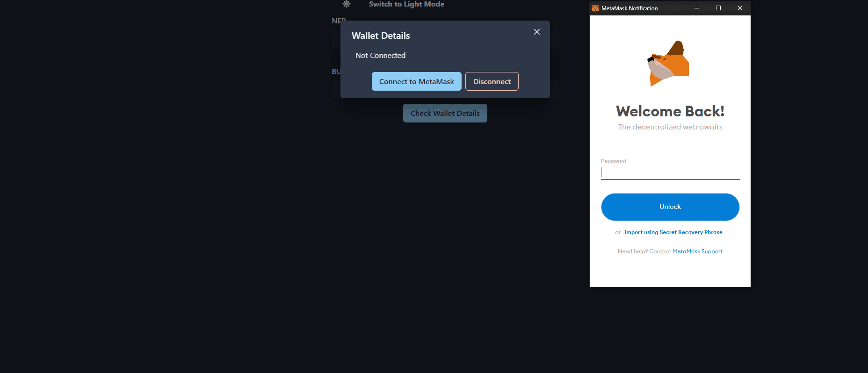The height and width of the screenshot is (373, 868).
Task: Click the Not Connected status text
Action: coord(380,55)
